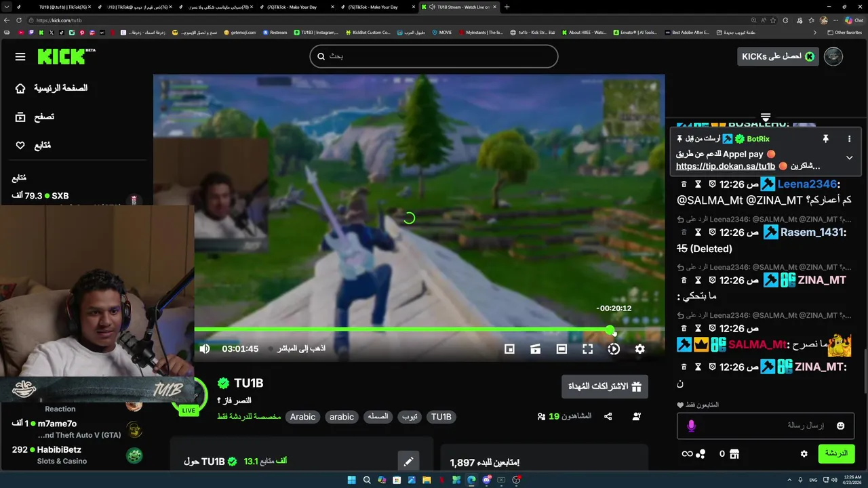The image size is (868, 488).
Task: Open the hamburger sidebar menu
Action: pyautogui.click(x=20, y=56)
